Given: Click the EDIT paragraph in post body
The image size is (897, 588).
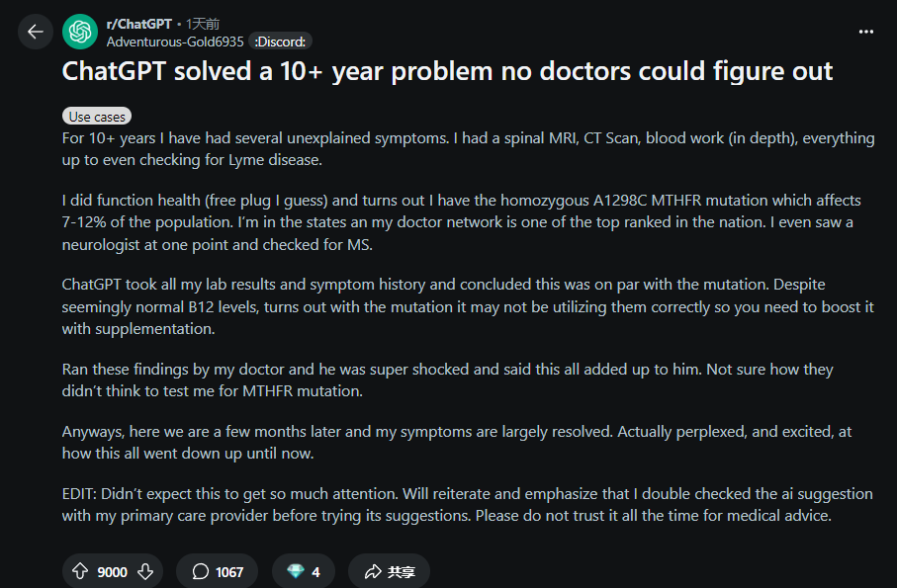Looking at the screenshot, I should pos(468,505).
